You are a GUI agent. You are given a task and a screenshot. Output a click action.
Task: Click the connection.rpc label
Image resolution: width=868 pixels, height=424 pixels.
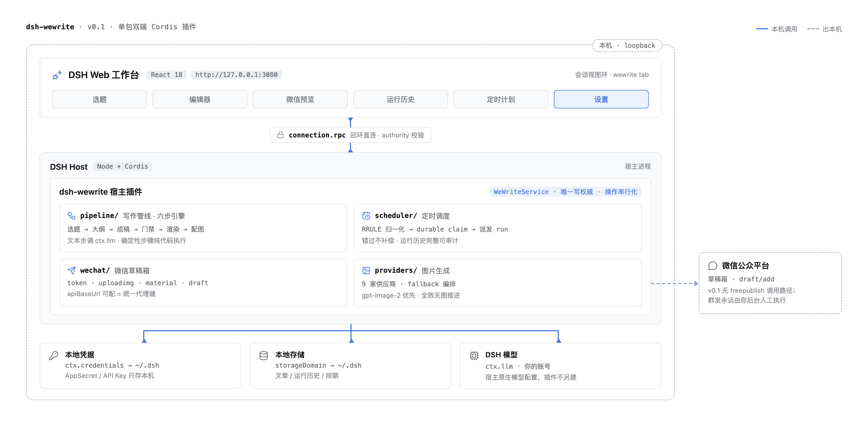click(x=317, y=135)
